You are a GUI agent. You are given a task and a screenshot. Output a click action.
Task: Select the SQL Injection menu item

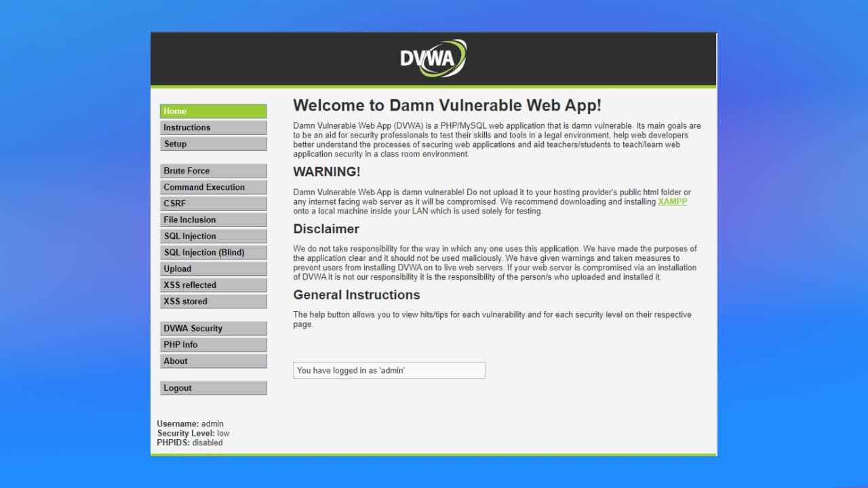[214, 236]
